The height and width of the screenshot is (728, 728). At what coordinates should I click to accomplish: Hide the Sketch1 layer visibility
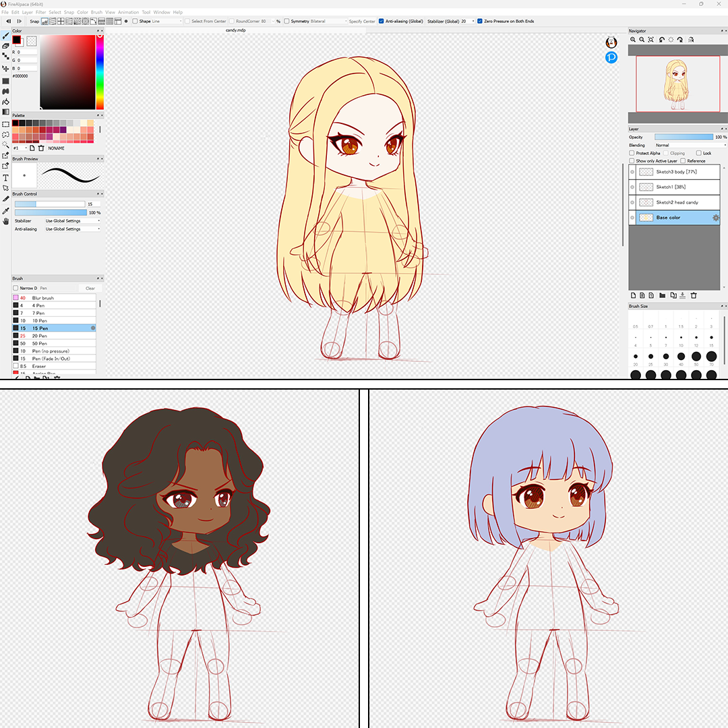(632, 187)
